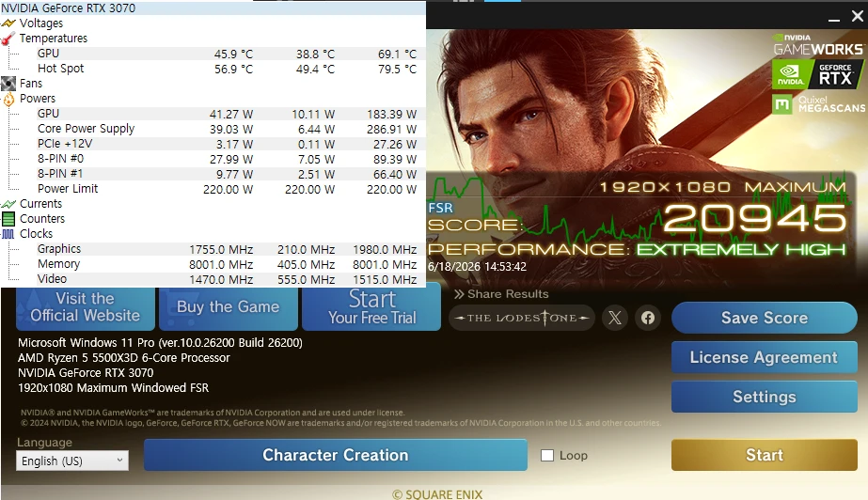Enable the Loop checkbox

[547, 455]
